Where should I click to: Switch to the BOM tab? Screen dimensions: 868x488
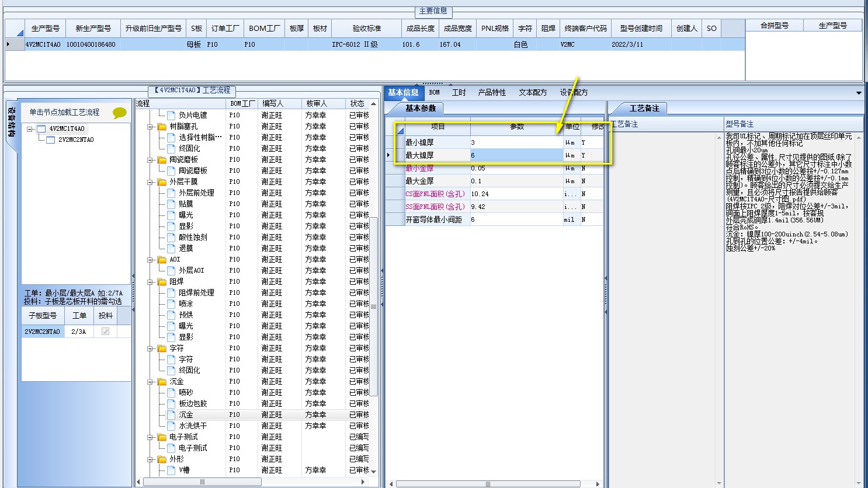(435, 92)
